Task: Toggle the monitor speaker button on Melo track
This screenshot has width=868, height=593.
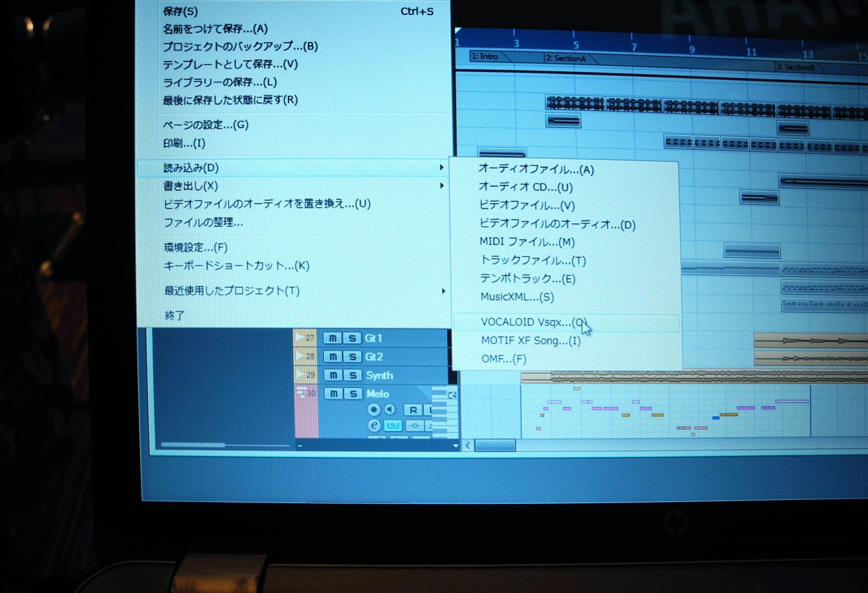Action: point(390,409)
